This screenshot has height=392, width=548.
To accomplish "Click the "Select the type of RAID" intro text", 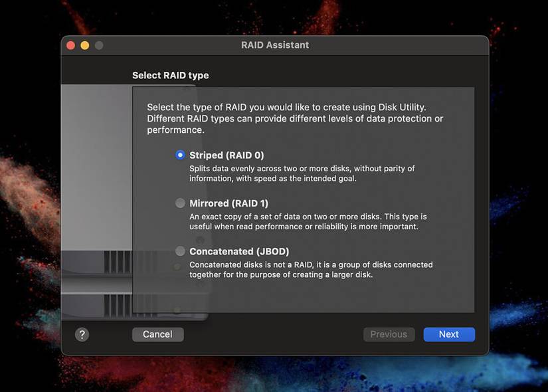I will [x=295, y=118].
